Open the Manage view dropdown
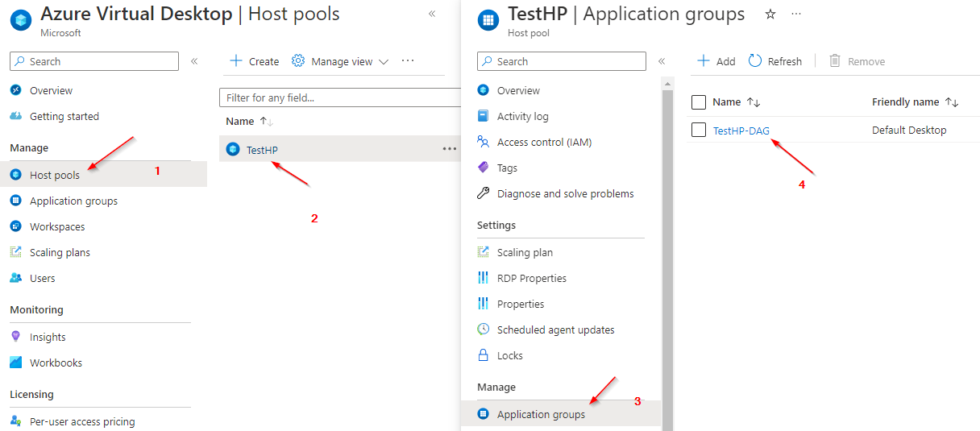Image resolution: width=980 pixels, height=431 pixels. coord(340,61)
